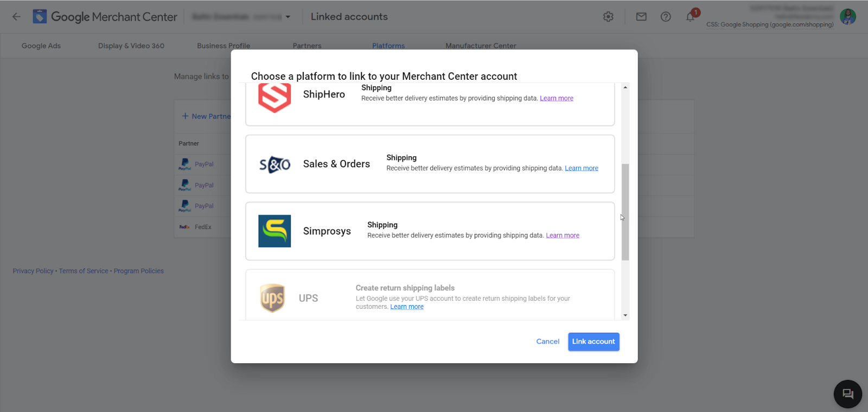Open the Program Policies link

139,271
